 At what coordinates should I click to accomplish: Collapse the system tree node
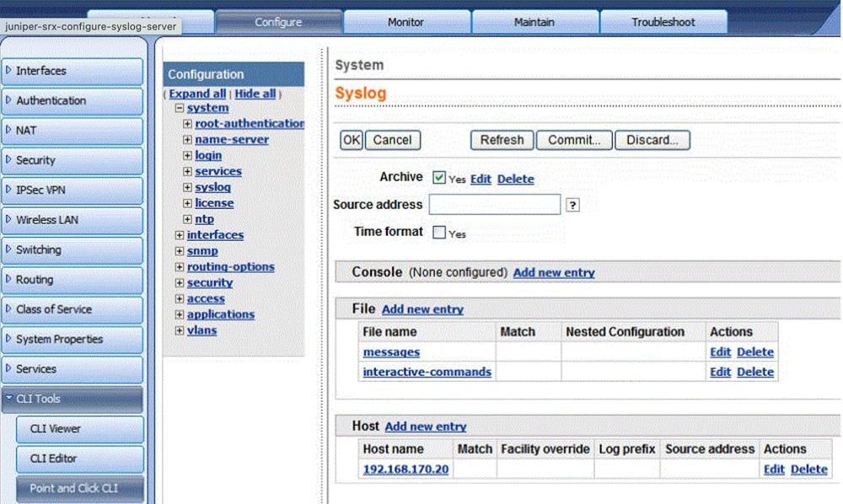tap(180, 108)
